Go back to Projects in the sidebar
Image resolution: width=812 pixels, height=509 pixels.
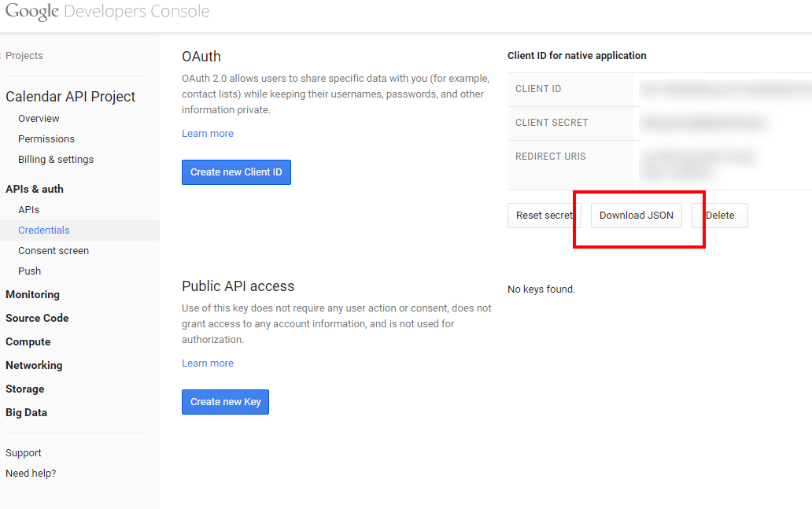[x=24, y=55]
